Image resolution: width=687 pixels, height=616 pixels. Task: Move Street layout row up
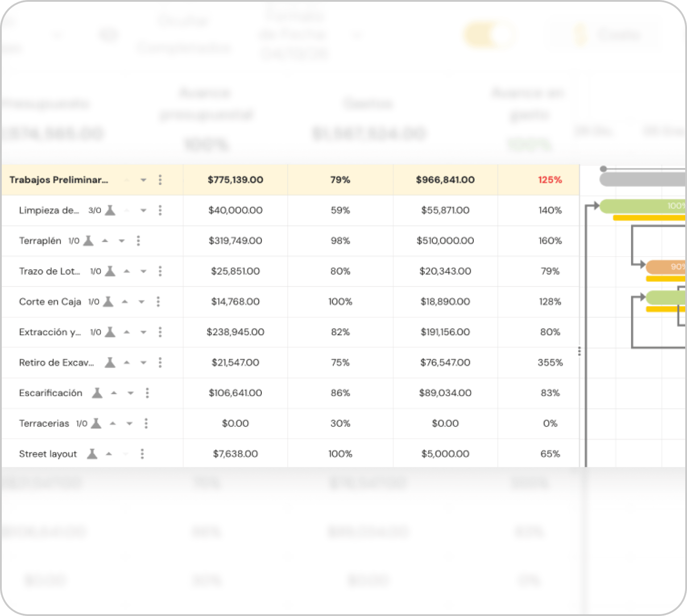tap(109, 454)
